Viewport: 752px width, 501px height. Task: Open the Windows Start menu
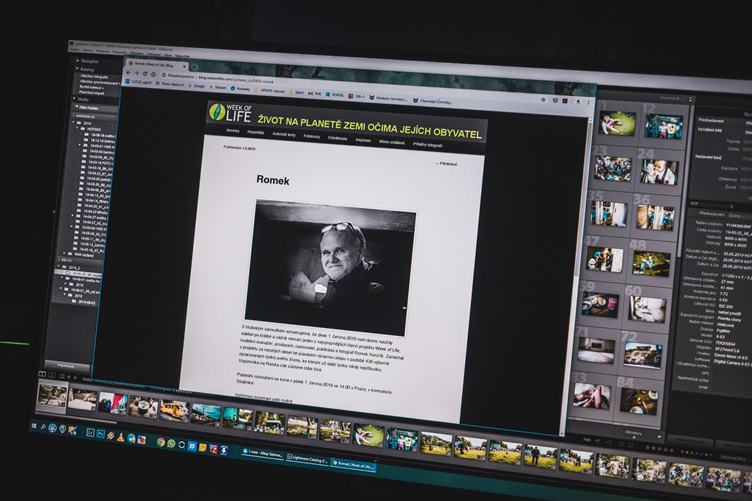(34, 425)
